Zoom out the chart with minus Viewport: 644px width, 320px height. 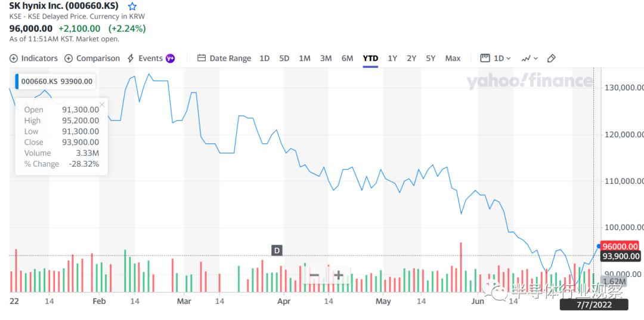[314, 275]
